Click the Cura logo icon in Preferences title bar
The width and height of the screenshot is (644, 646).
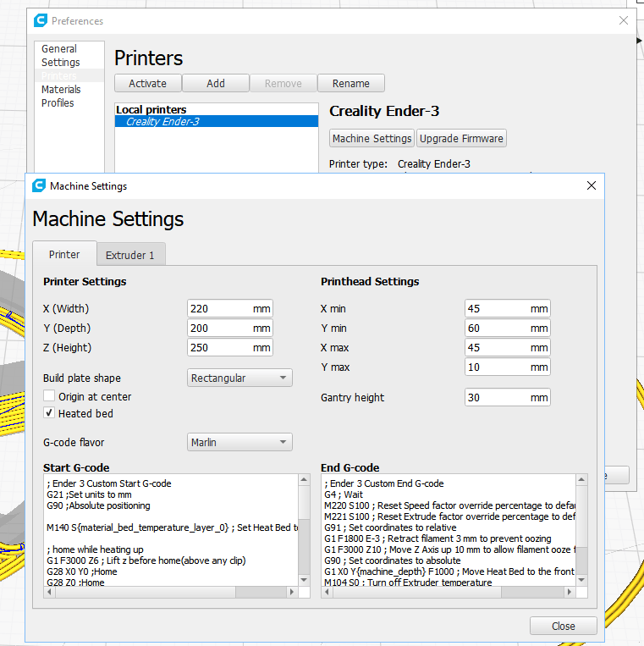click(41, 20)
